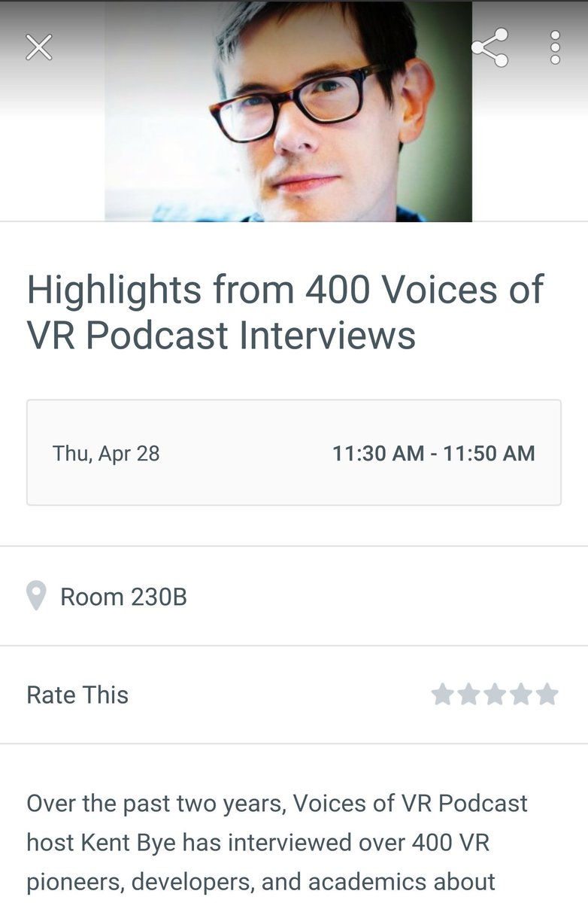Tap the share icon
The width and height of the screenshot is (588, 903).
click(489, 47)
